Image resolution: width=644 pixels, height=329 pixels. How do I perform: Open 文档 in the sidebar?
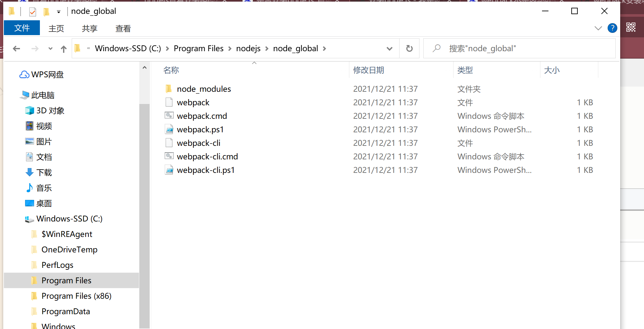pyautogui.click(x=44, y=157)
